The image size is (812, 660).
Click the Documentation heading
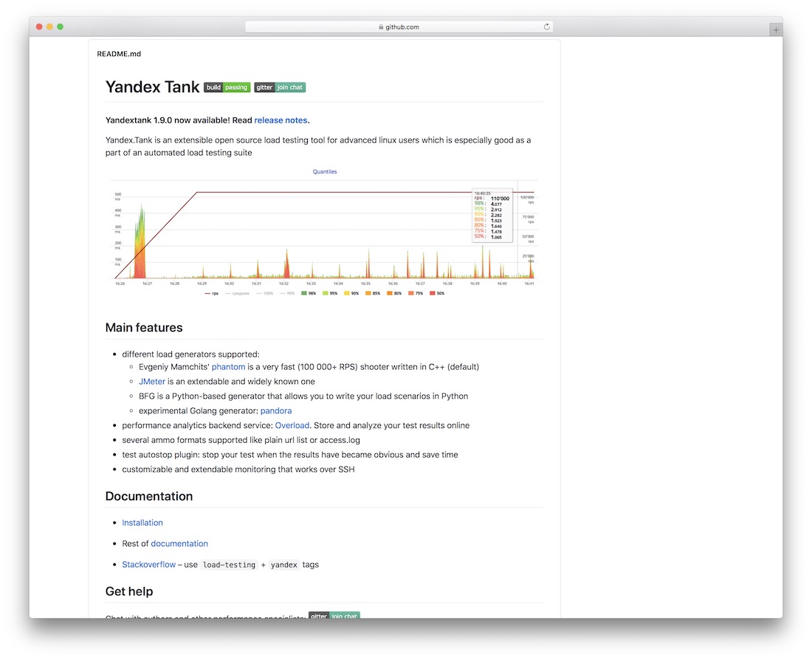(149, 496)
